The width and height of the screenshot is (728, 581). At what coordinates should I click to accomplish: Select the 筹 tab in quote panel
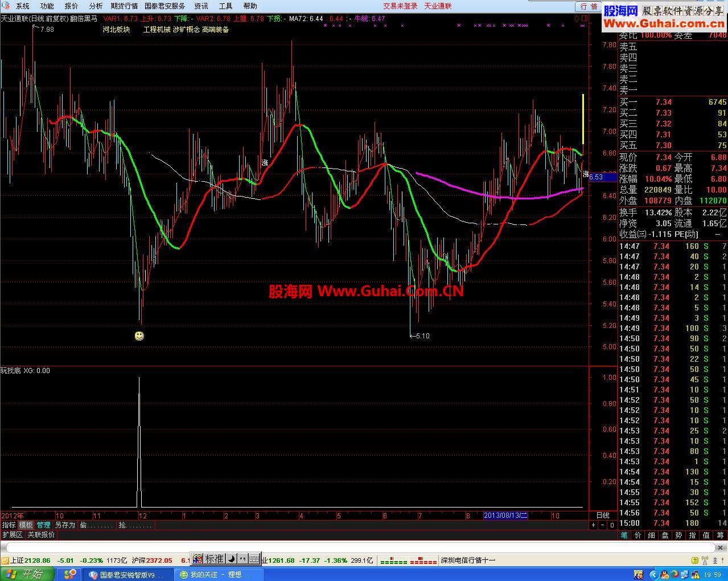[x=720, y=535]
